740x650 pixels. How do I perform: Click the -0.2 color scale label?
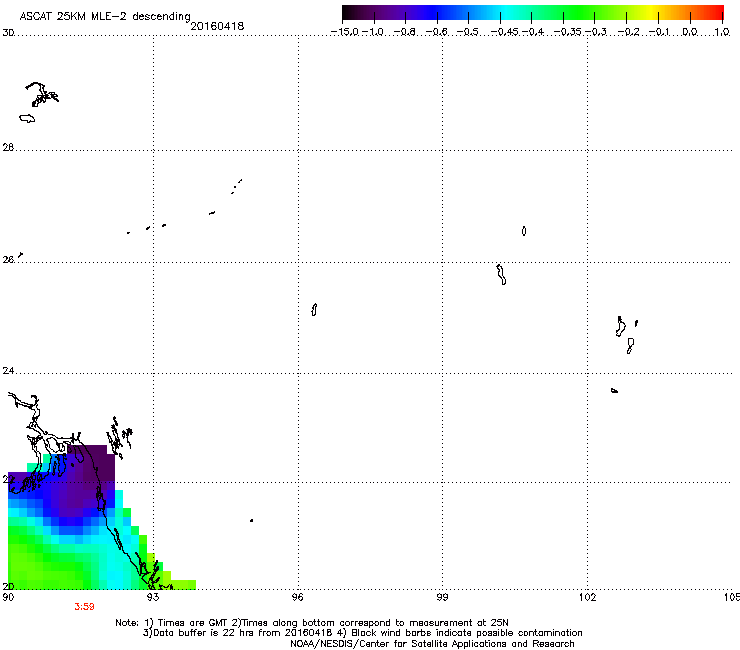[628, 32]
